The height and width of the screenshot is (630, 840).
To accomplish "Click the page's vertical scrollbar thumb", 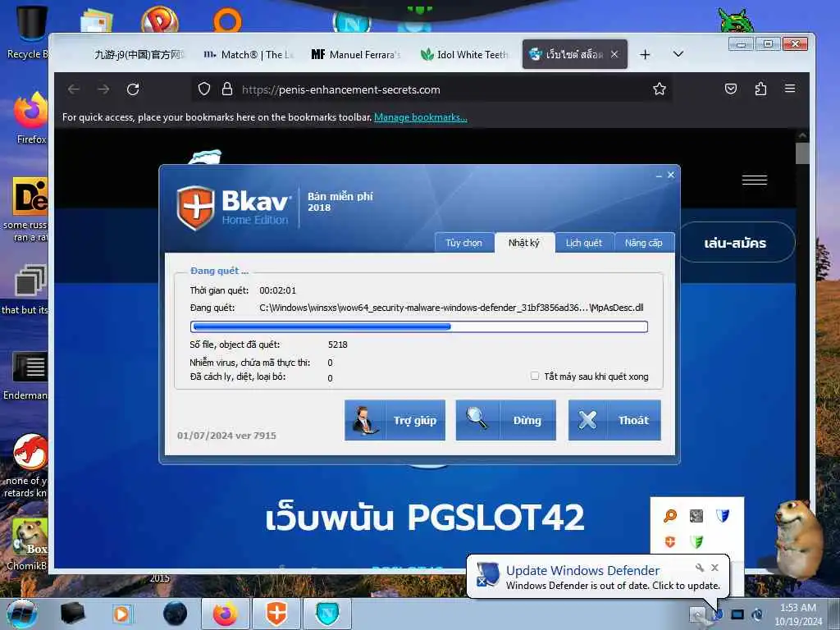I will point(801,153).
